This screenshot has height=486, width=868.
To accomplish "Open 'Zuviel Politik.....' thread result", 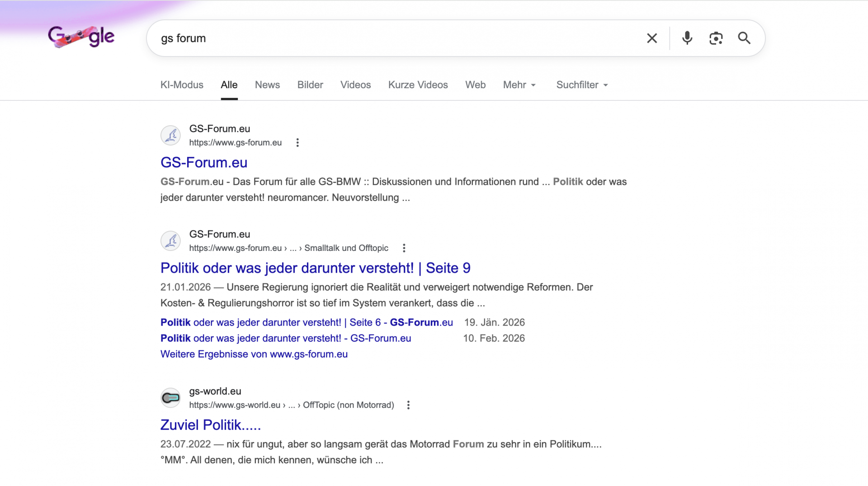I will click(x=210, y=425).
